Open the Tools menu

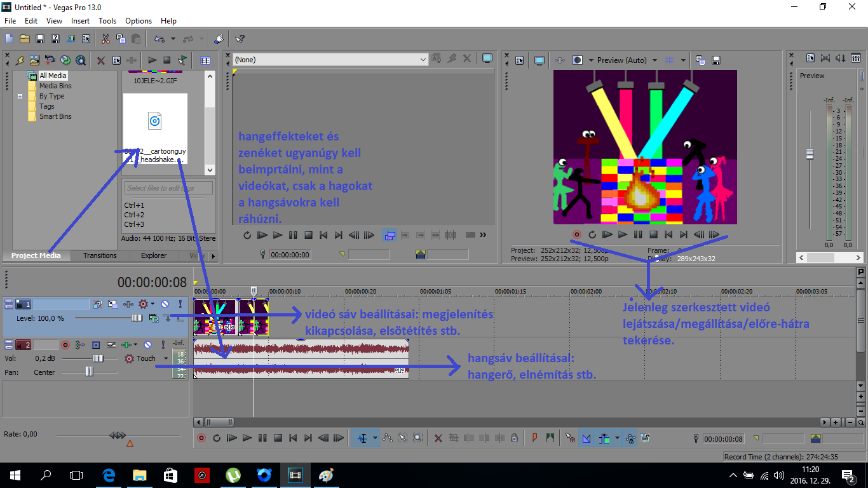pos(107,21)
